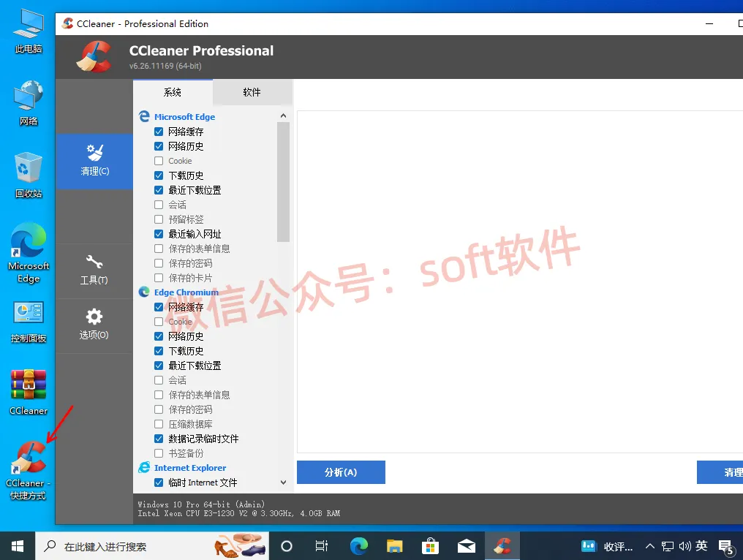The width and height of the screenshot is (743, 560).
Task: Click the CCleaner title bar icon
Action: 68,23
